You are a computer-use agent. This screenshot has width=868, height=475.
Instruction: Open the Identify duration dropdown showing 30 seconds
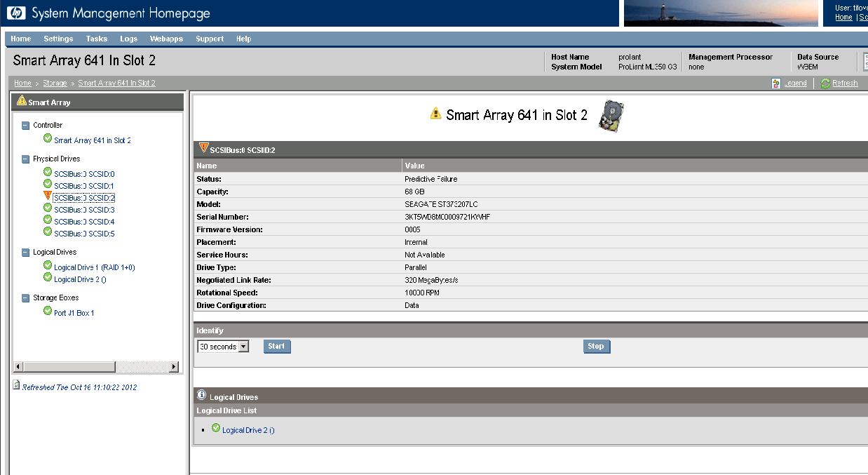pyautogui.click(x=223, y=347)
